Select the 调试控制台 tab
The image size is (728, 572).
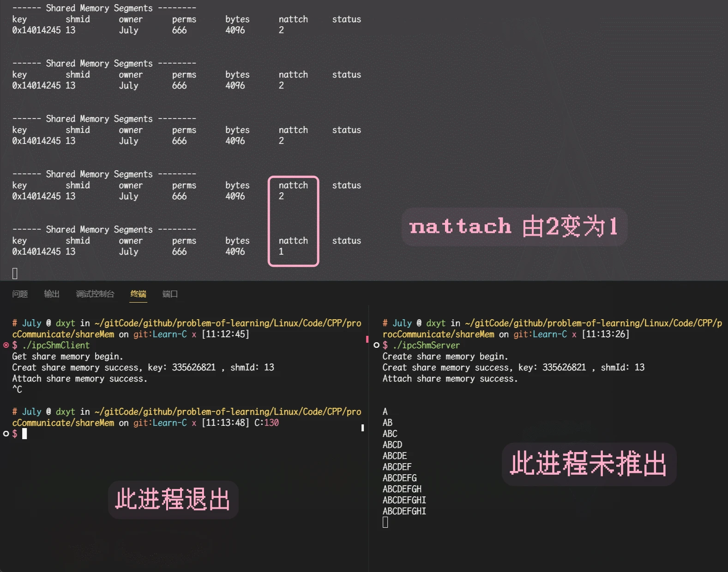point(95,294)
